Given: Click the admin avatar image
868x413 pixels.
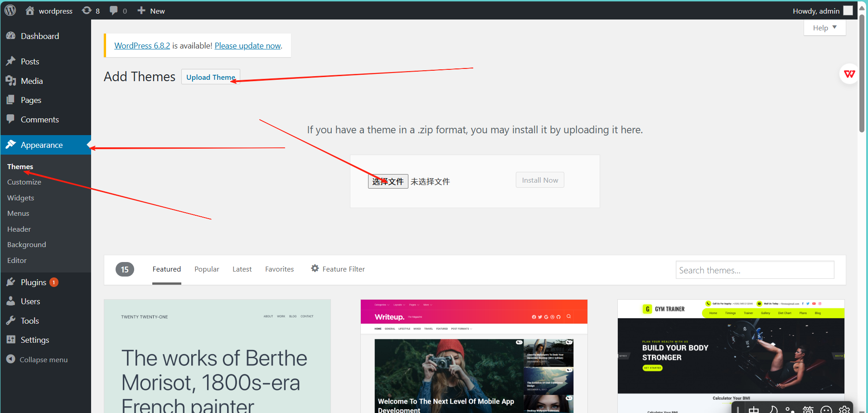Looking at the screenshot, I should (x=848, y=11).
